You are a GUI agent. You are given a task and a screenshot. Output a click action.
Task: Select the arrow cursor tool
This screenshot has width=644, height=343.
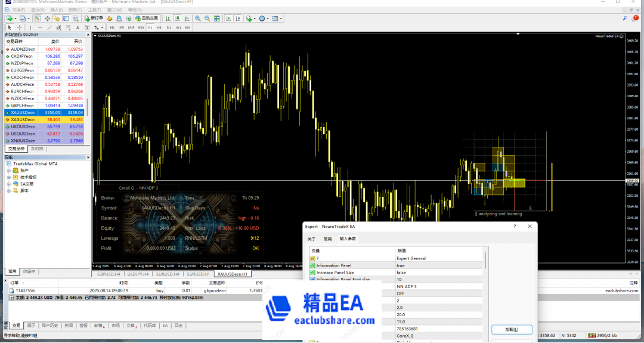10,27
